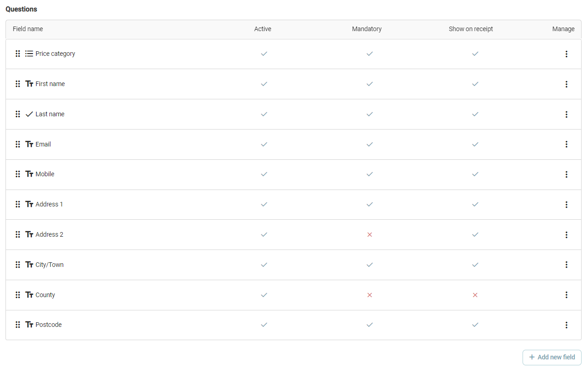Screen dimensions: 588x369
Task: Click the drag handle for the Postcode row
Action: [x=18, y=325]
